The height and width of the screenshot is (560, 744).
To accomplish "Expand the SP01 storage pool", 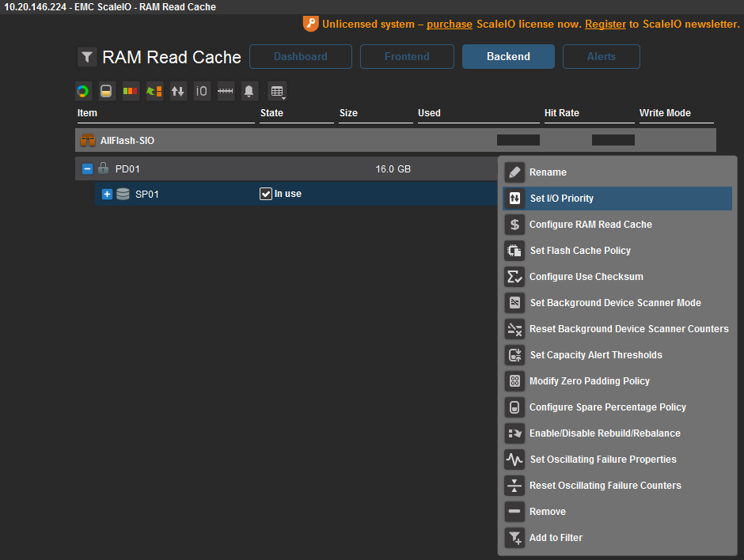I will (107, 194).
